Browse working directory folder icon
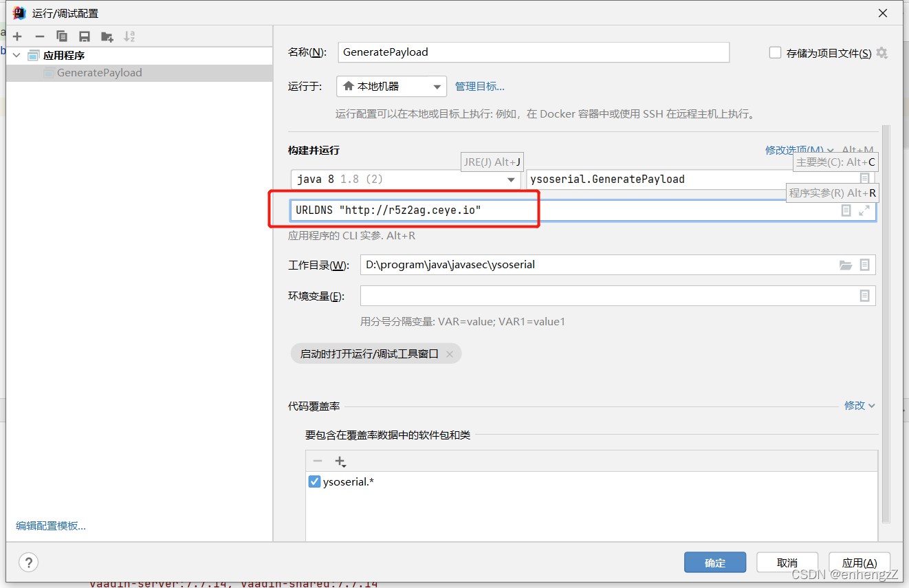 point(846,265)
